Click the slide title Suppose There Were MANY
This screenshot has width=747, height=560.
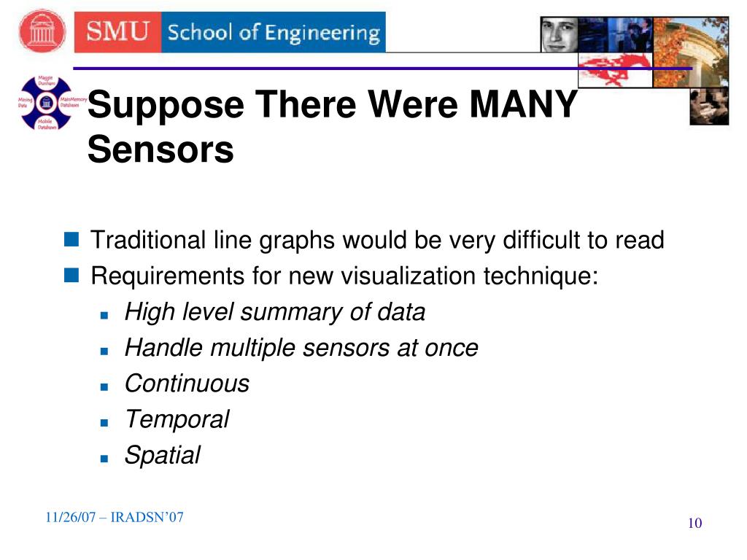(x=332, y=104)
